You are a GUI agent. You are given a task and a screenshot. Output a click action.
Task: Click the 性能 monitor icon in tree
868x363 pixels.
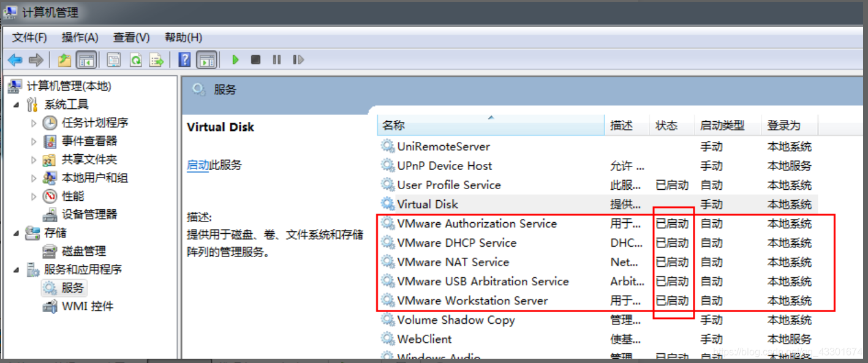(50, 196)
